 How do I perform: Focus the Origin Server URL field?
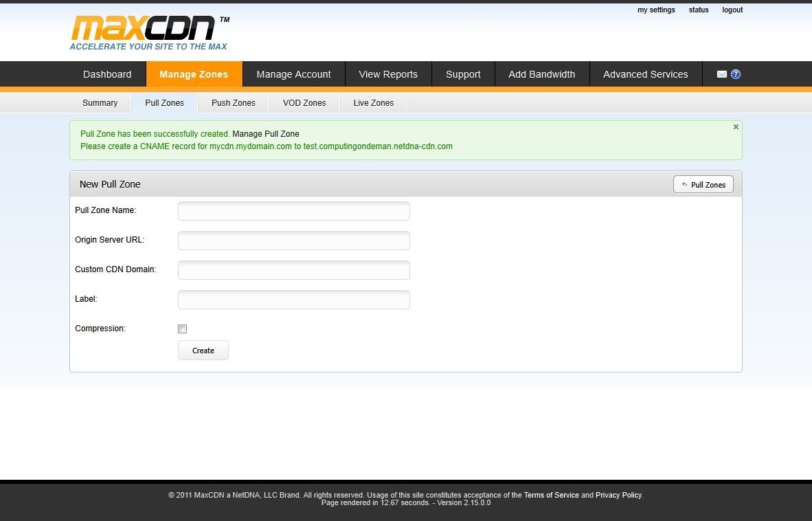pos(293,241)
